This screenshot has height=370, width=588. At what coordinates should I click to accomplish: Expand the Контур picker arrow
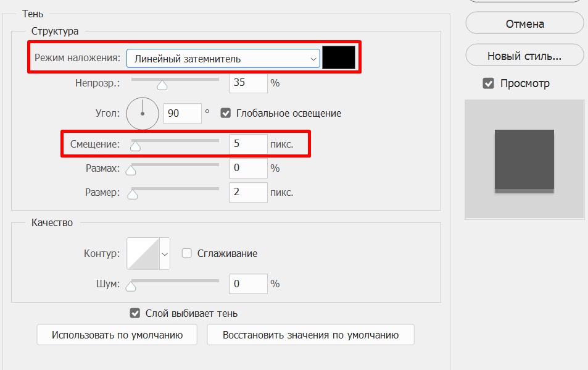click(x=165, y=254)
